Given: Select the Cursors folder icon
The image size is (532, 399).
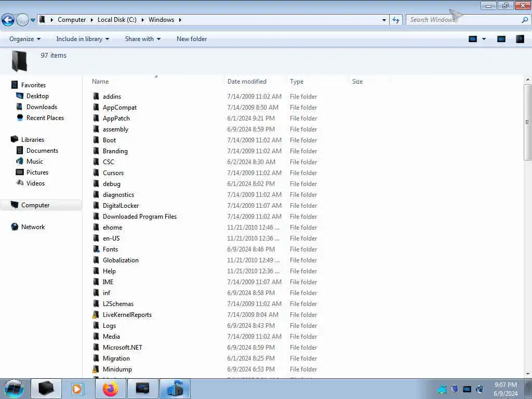Looking at the screenshot, I should point(96,172).
